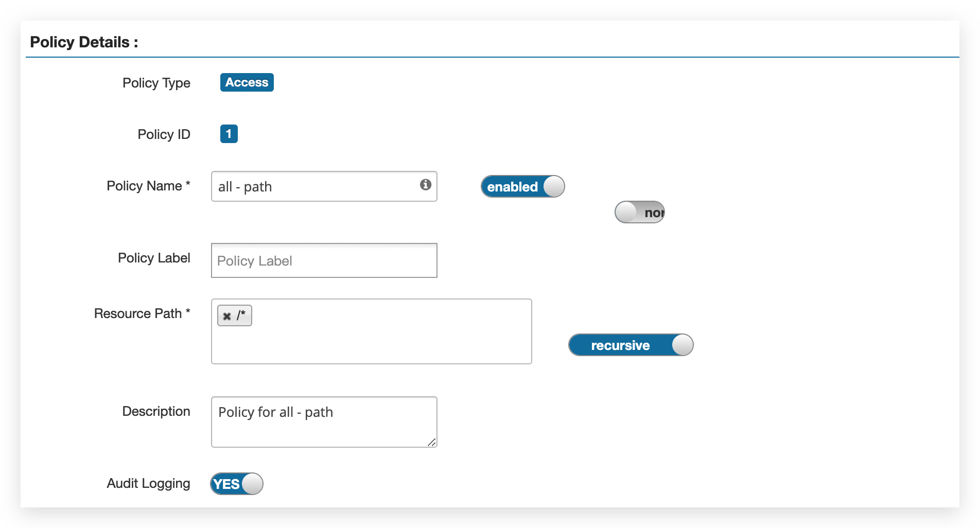Screen dimensions: 980x528
Task: Grab the Description textarea resize handle
Action: coord(432,443)
